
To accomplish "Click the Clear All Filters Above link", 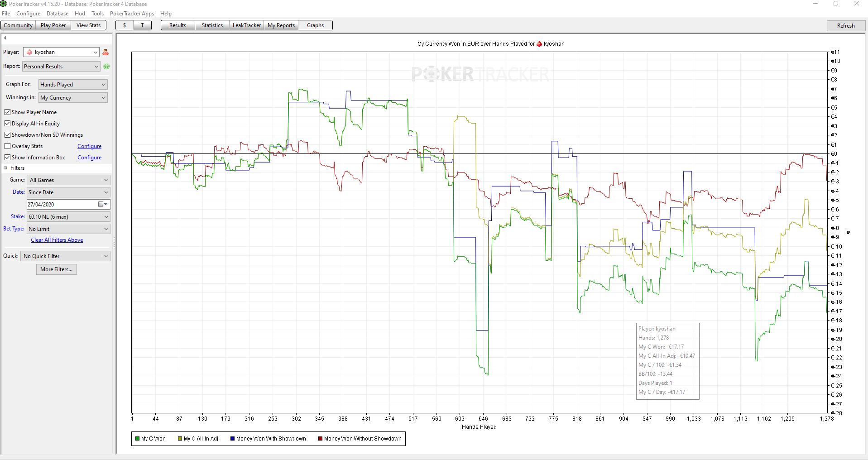I will coord(57,240).
